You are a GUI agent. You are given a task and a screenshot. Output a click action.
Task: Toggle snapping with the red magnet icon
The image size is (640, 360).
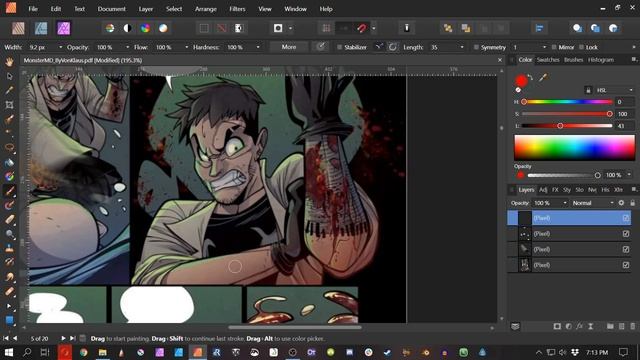362,28
